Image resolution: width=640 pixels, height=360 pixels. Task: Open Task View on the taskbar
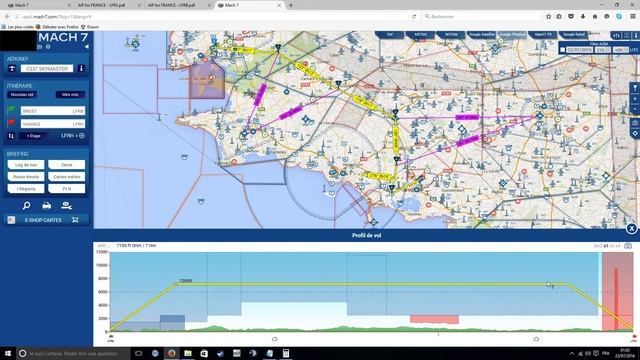click(138, 353)
